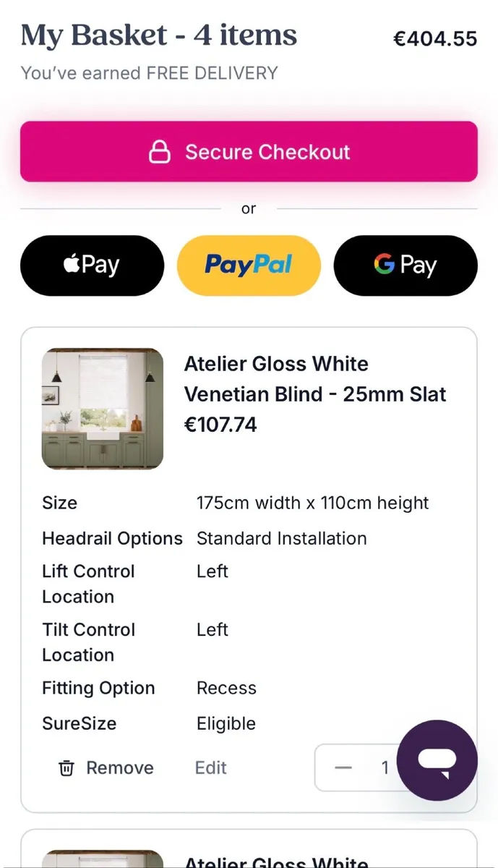Click the Secure Checkout button
The image size is (498, 868).
click(249, 152)
